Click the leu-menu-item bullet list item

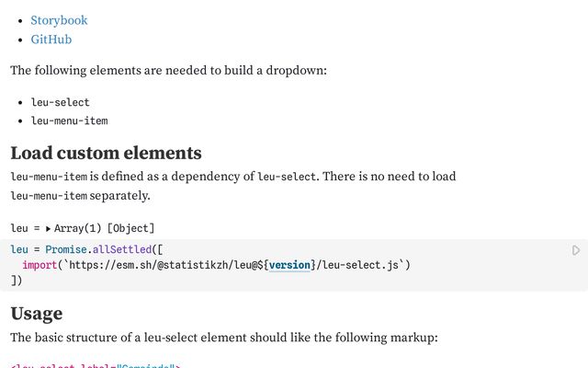[x=70, y=121]
